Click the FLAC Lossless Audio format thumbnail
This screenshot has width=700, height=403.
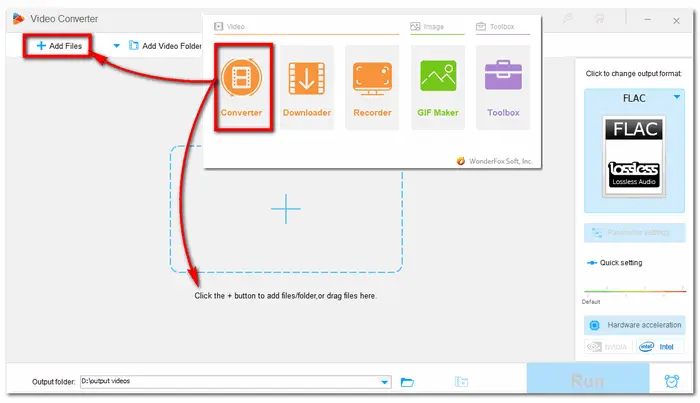(633, 156)
